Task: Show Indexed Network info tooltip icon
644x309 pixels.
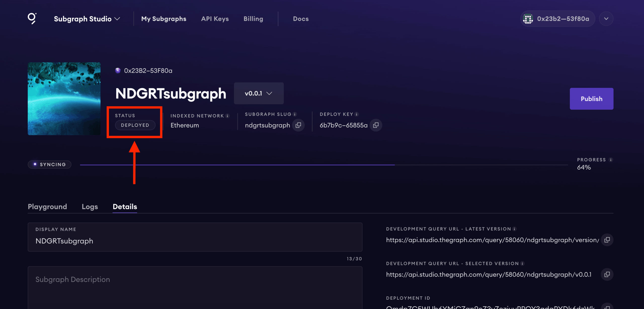Action: coord(227,116)
